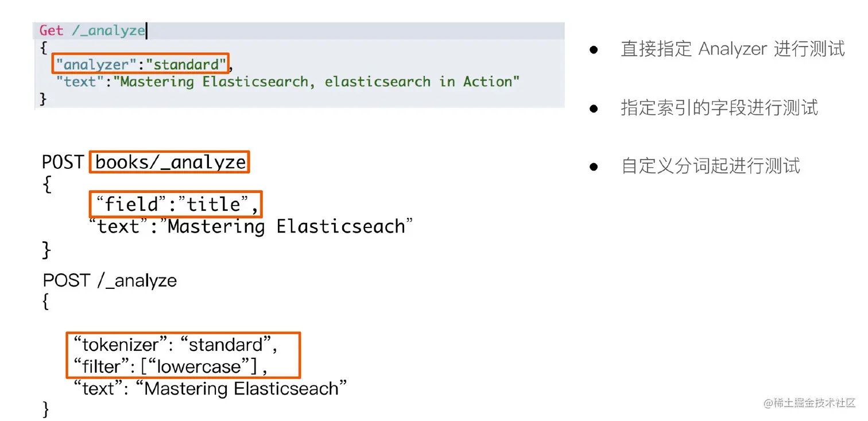
Task: Click the second bullet point dot
Action: [594, 108]
